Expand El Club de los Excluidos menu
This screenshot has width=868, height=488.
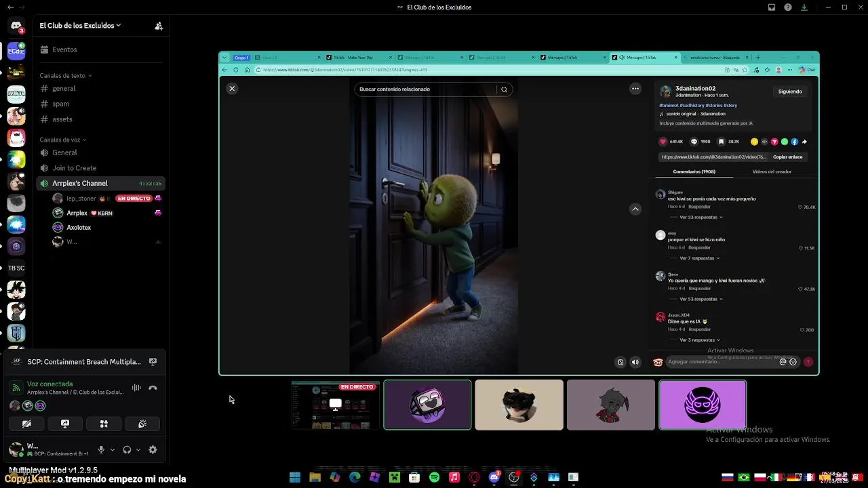point(80,26)
